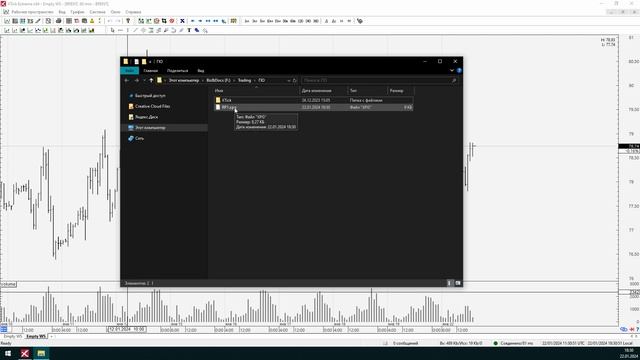The width and height of the screenshot is (640, 360).
Task: Open the Справка menu in XTick
Action: (133, 12)
